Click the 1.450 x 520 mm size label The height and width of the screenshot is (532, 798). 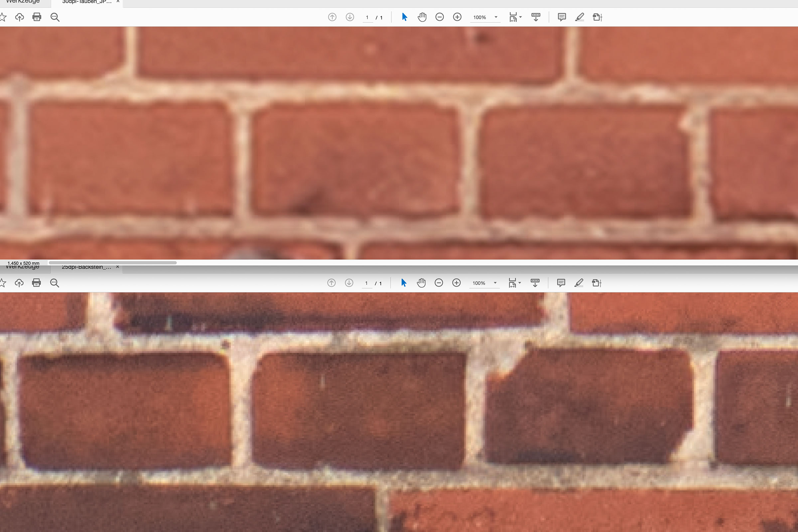pyautogui.click(x=23, y=263)
